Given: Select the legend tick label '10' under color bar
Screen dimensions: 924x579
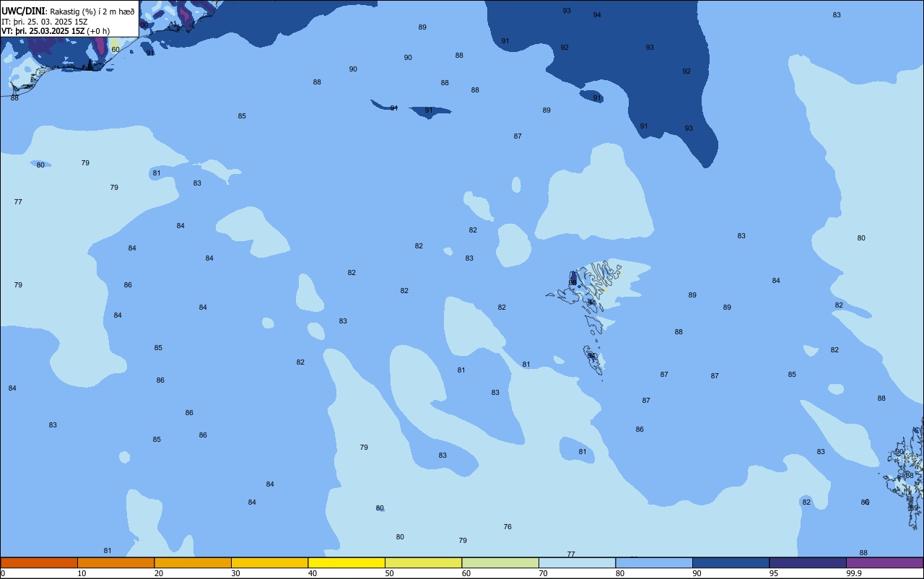Looking at the screenshot, I should (82, 573).
